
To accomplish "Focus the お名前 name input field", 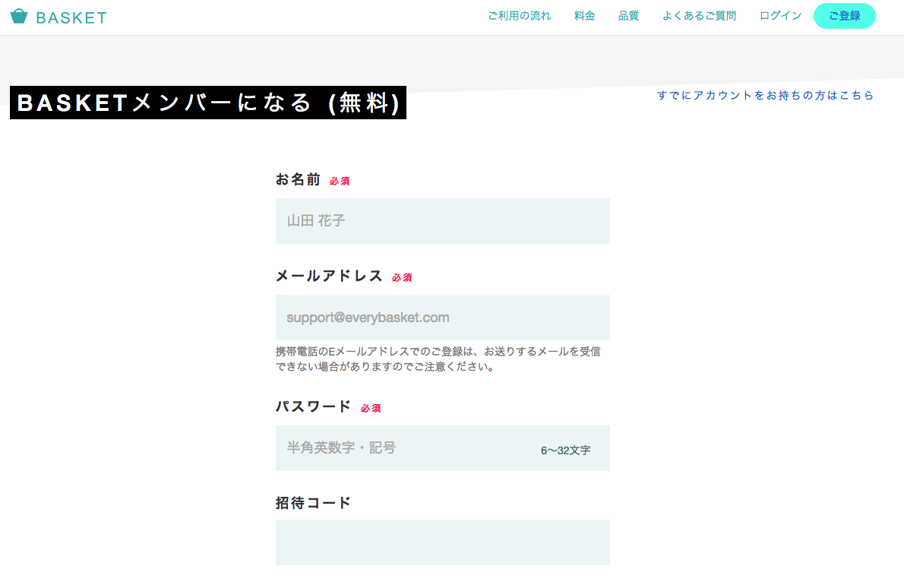I will [x=443, y=221].
